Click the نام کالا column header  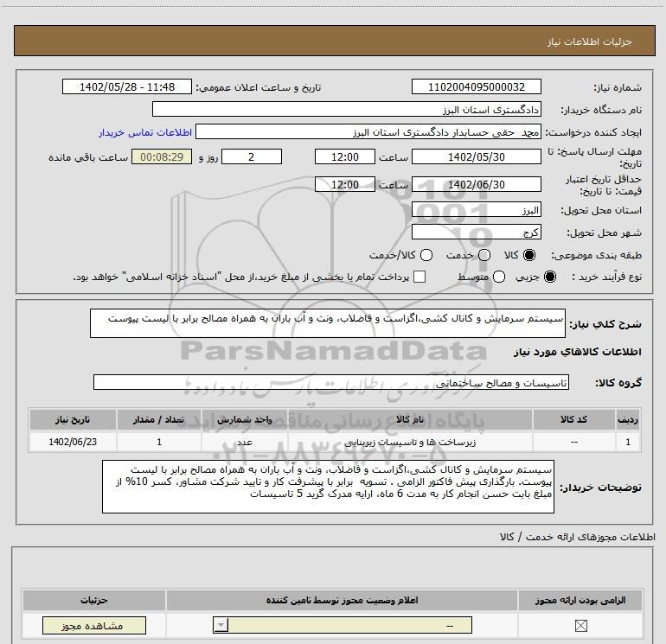[410, 419]
